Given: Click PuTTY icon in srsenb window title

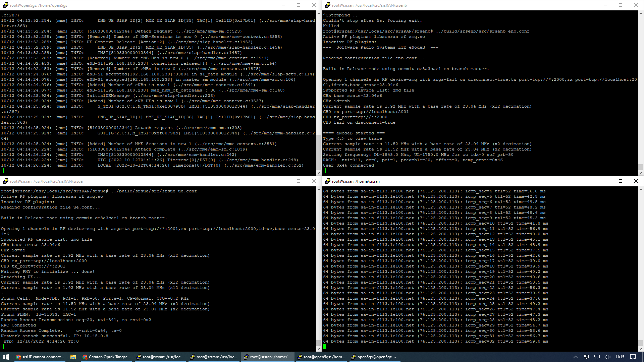Looking at the screenshot, I should [327, 5].
